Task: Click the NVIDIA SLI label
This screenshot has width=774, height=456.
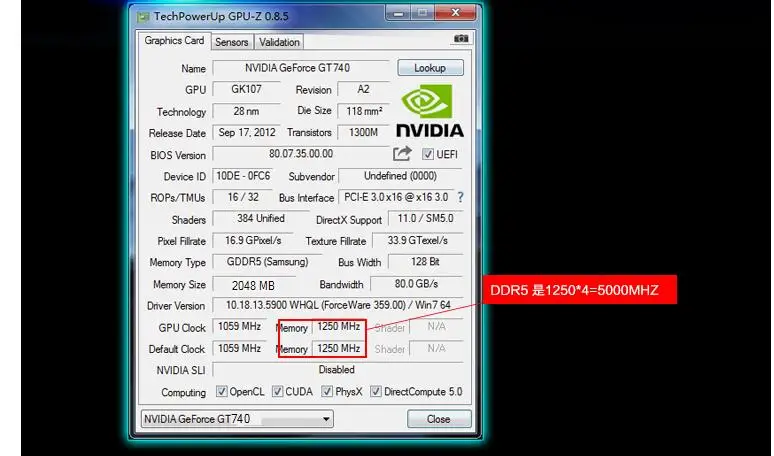Action: tap(181, 370)
